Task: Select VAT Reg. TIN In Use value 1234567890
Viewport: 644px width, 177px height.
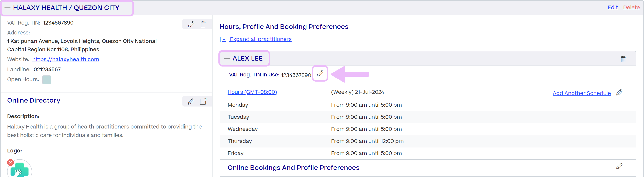Action: click(x=296, y=75)
